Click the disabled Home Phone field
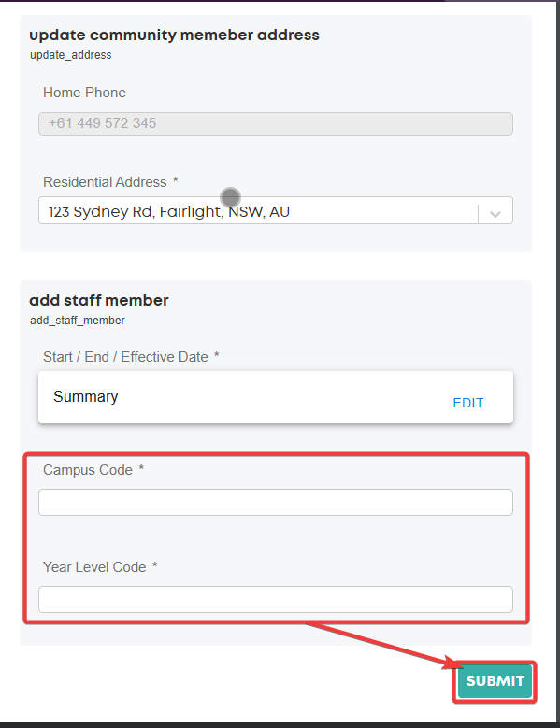The width and height of the screenshot is (560, 728). coord(276,123)
